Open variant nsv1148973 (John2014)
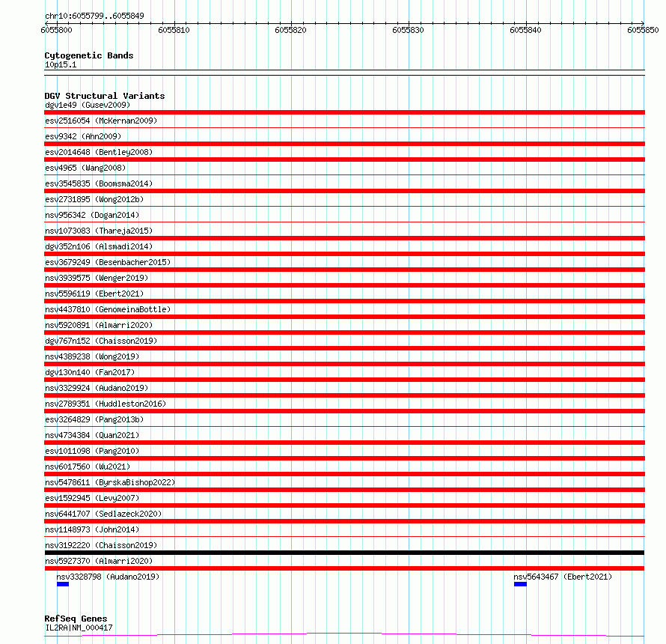 (92, 529)
